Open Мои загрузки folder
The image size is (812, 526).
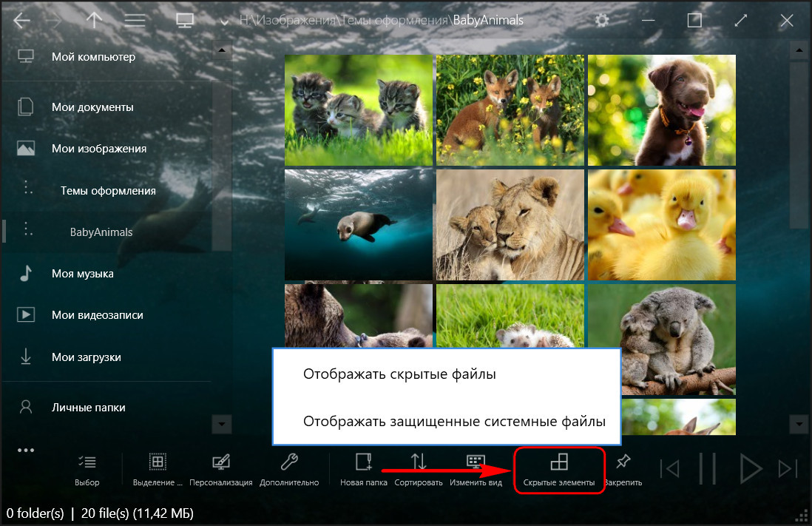click(87, 357)
